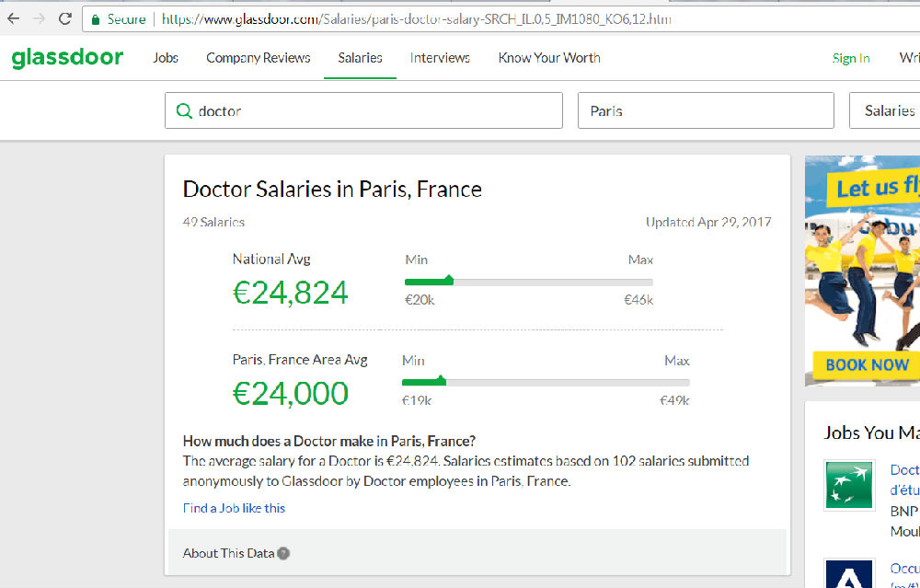Select the Interviews tab
Image resolution: width=920 pixels, height=588 pixels.
pos(440,58)
